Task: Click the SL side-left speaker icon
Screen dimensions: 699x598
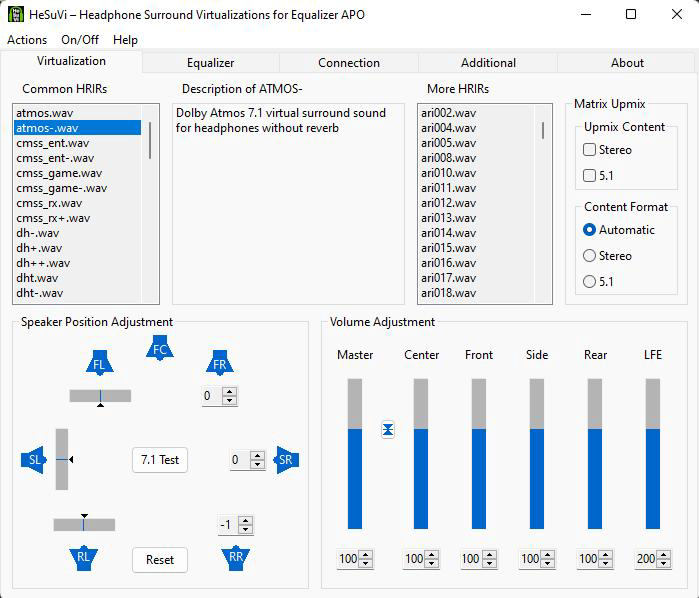Action: (x=34, y=460)
